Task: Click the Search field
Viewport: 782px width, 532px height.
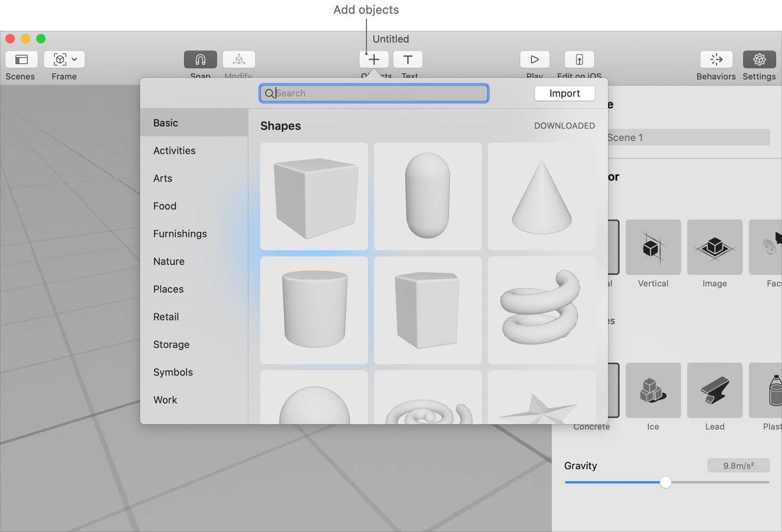Action: click(373, 93)
